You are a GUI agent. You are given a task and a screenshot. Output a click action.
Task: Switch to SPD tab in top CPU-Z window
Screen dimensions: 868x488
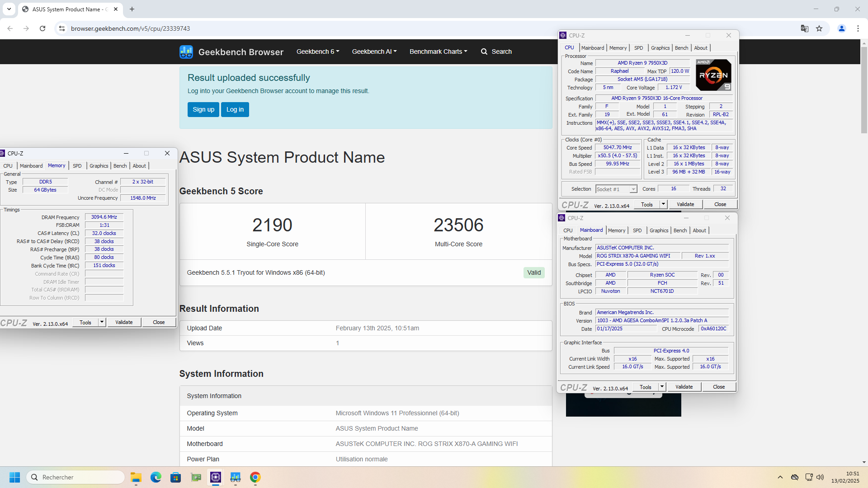[638, 48]
